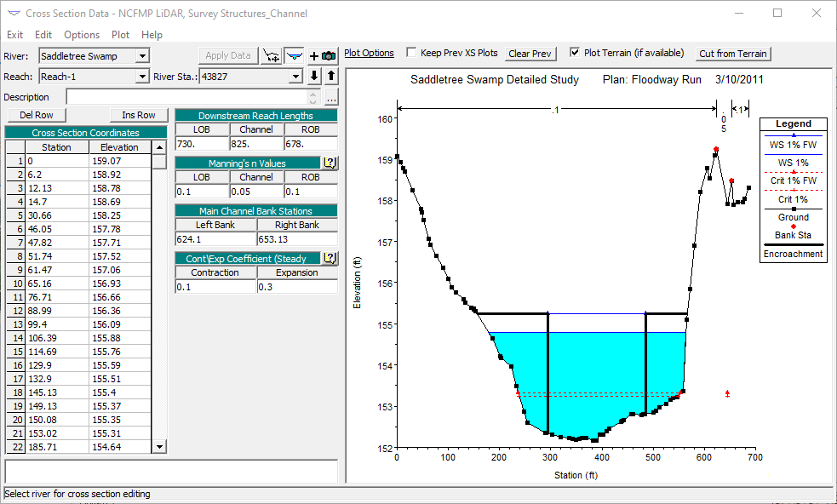Click the Left Bank station field
Image resolution: width=837 pixels, height=504 pixels.
(x=215, y=239)
